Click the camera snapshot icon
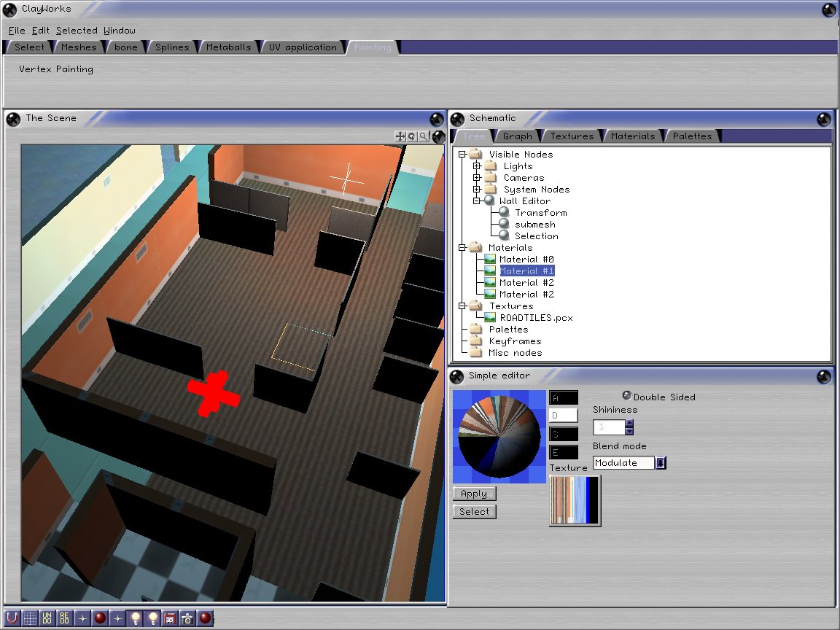Image resolution: width=840 pixels, height=630 pixels. [187, 618]
